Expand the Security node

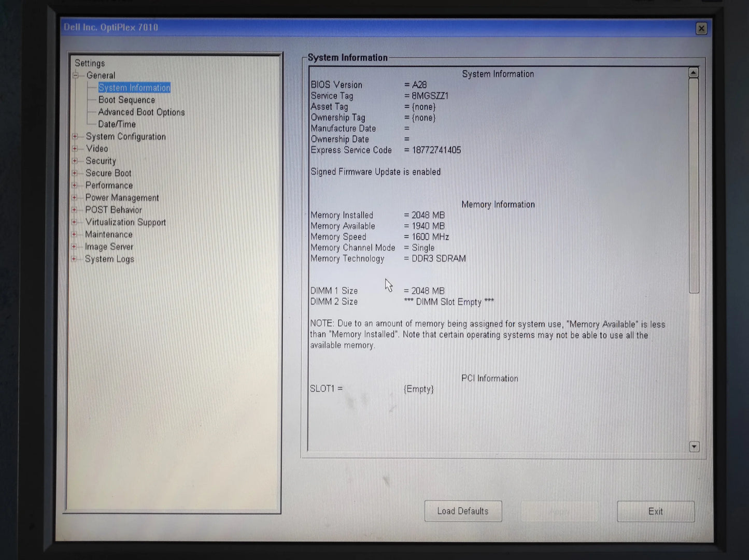click(75, 161)
